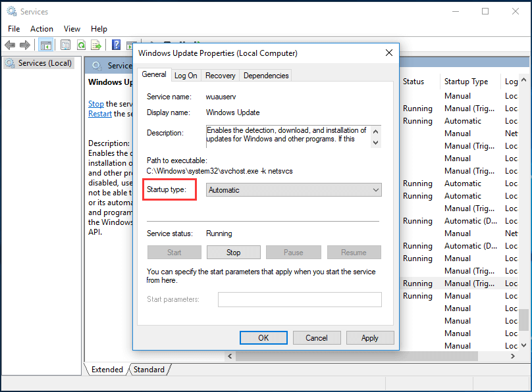Click the service name value wuauserv
532x392 pixels.
pos(221,97)
